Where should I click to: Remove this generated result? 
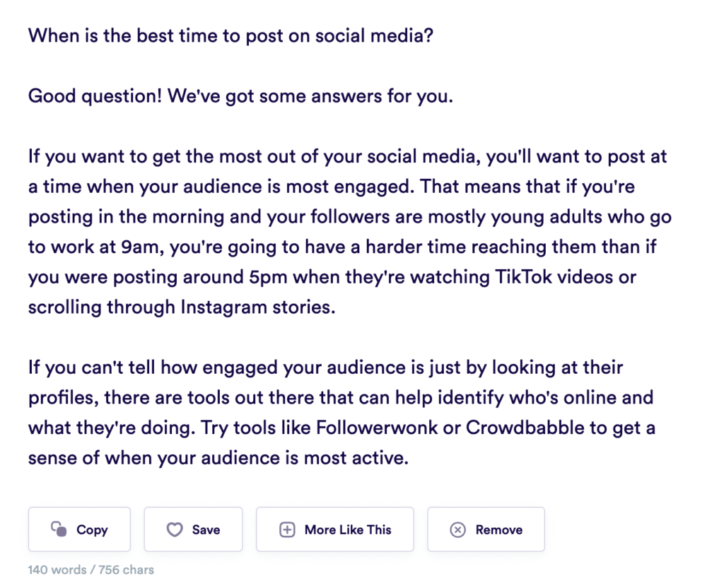pyautogui.click(x=486, y=529)
